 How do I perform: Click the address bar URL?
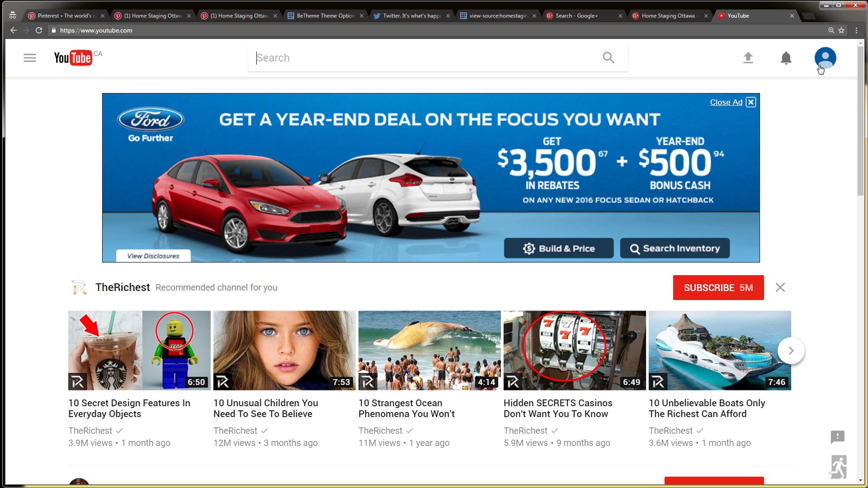tap(96, 30)
